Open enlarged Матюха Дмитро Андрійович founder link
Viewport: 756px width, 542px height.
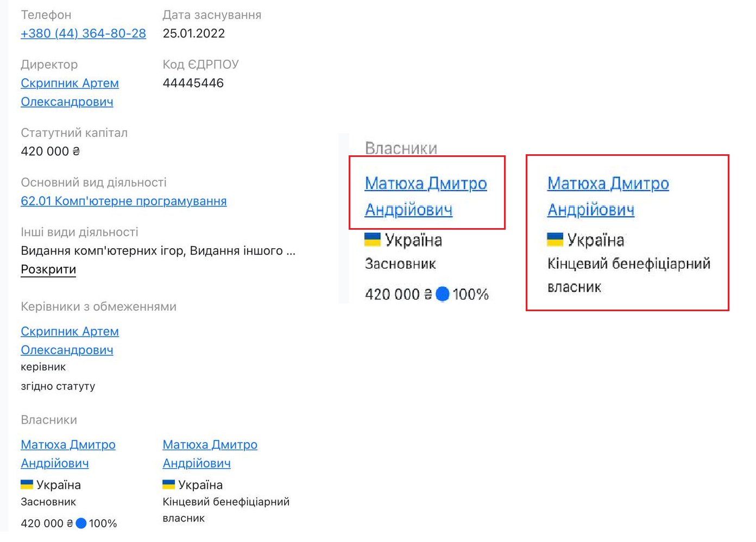pos(426,196)
